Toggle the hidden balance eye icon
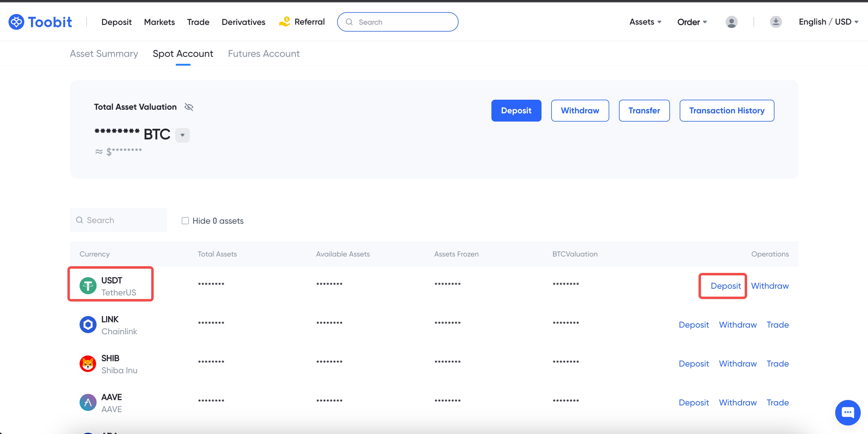The width and height of the screenshot is (868, 434). (x=189, y=107)
